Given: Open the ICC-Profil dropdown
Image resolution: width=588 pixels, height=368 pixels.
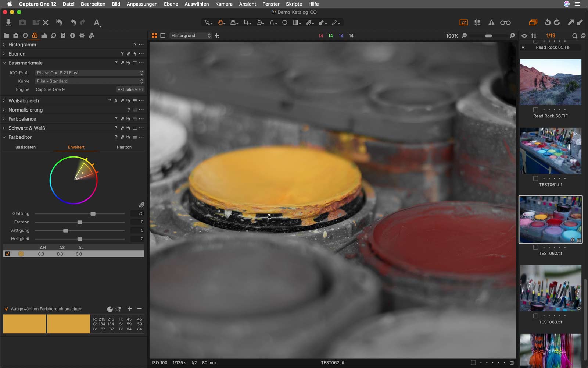Looking at the screenshot, I should [x=89, y=72].
